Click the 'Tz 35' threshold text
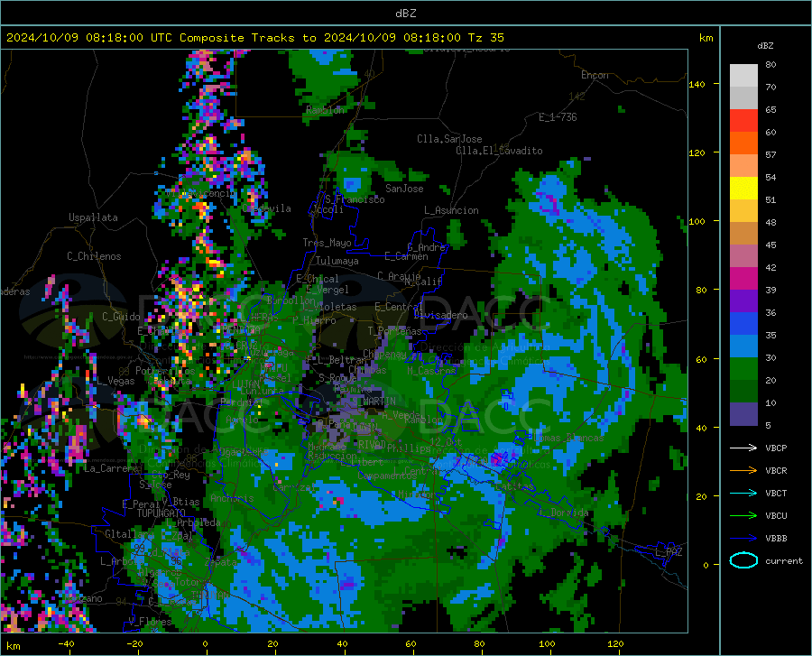Screen dimensions: 812x656 click(485, 38)
